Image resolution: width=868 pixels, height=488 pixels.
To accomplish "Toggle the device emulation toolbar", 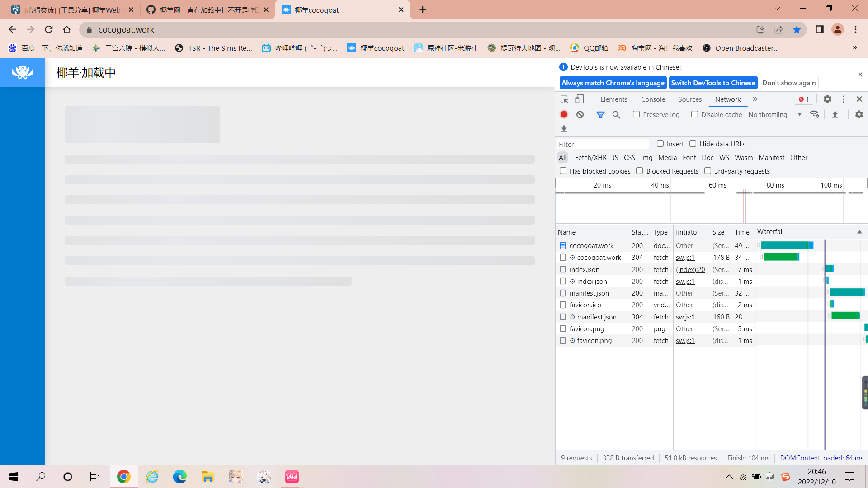I will 580,99.
